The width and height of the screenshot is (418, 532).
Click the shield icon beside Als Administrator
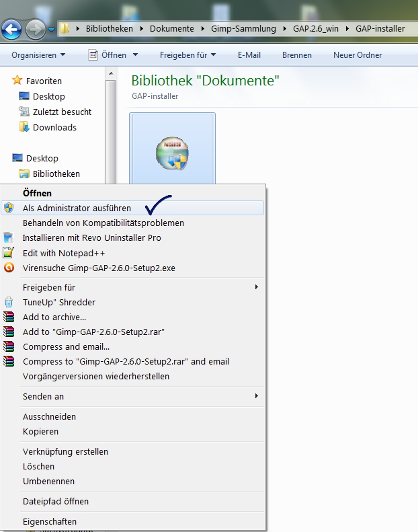coord(9,208)
